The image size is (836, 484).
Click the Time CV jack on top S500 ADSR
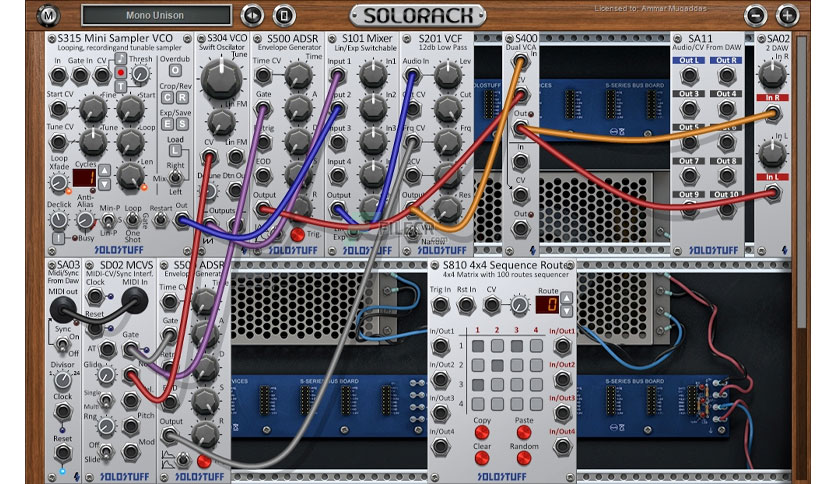[263, 75]
